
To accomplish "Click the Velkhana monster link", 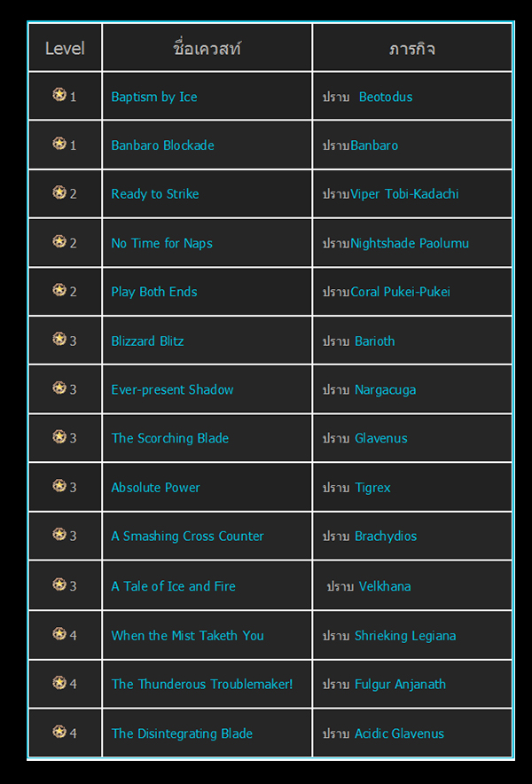I will click(385, 586).
